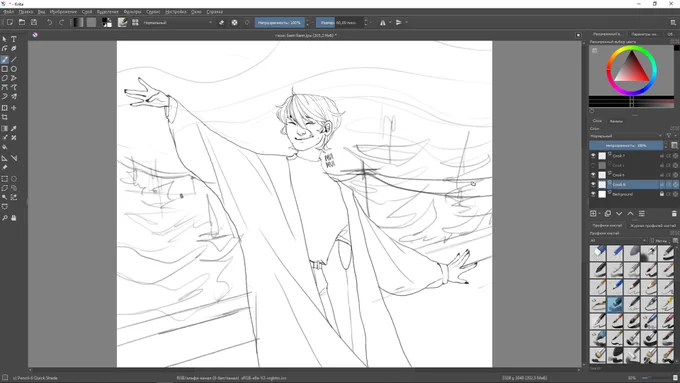
Task: Toggle eraser mode in the toolbar
Action: pyautogui.click(x=221, y=22)
